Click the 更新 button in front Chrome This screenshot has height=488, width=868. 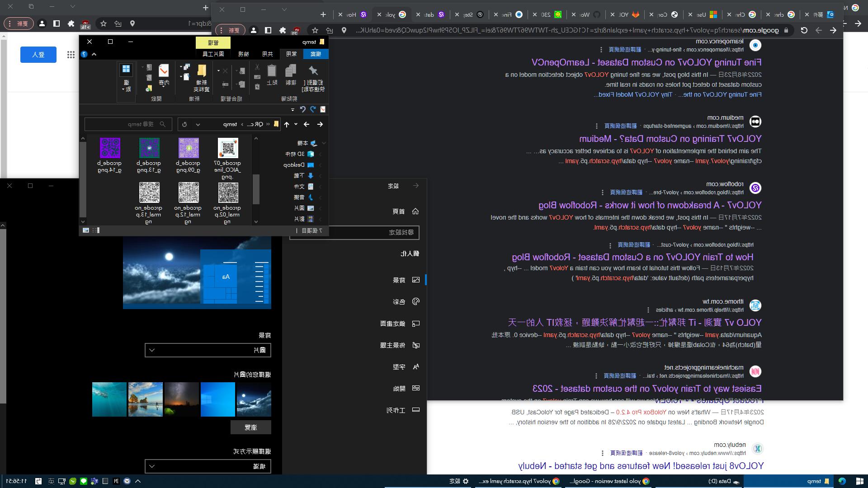(x=231, y=30)
